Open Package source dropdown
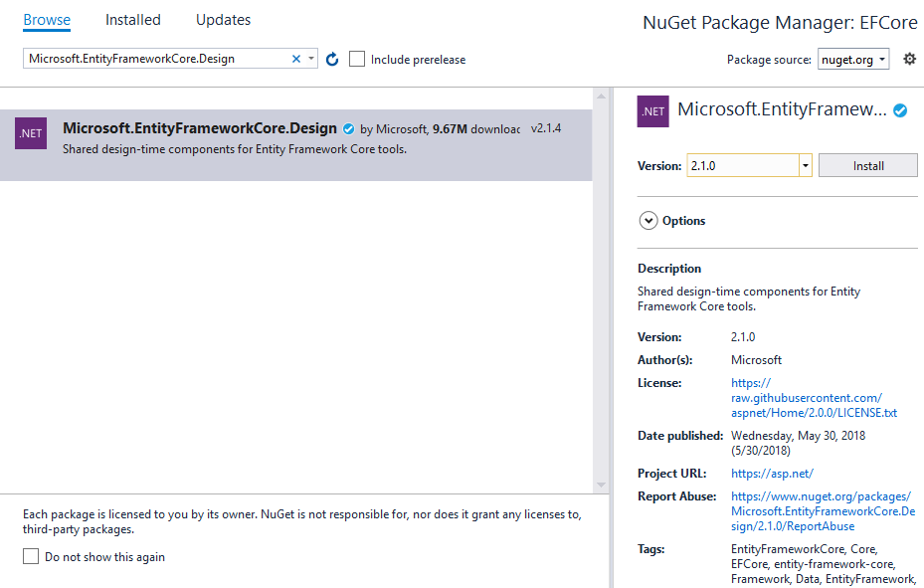The image size is (924, 588). coord(853,59)
